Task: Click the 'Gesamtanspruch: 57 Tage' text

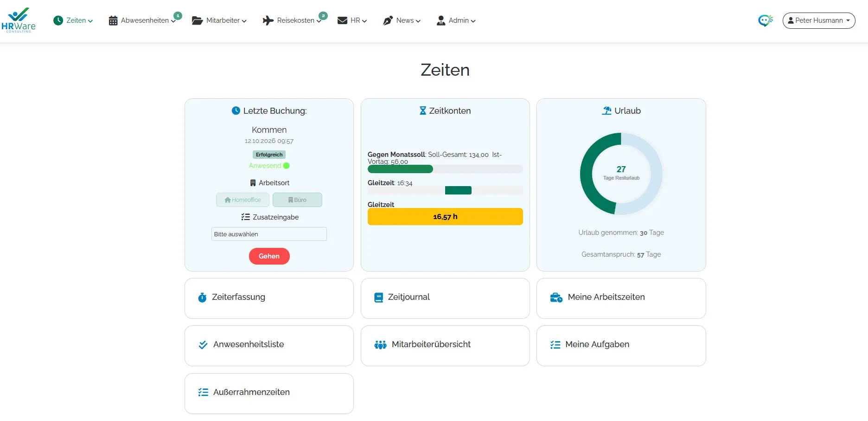Action: tap(621, 254)
